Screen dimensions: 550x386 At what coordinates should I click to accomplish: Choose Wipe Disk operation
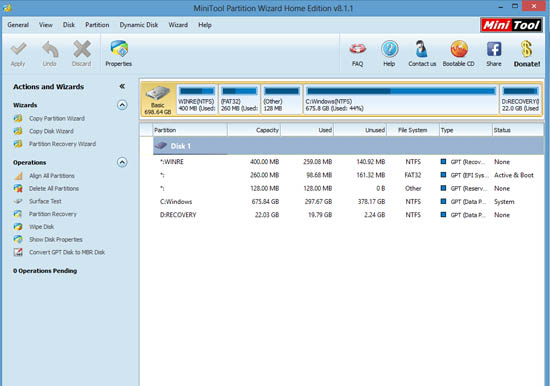tap(41, 227)
